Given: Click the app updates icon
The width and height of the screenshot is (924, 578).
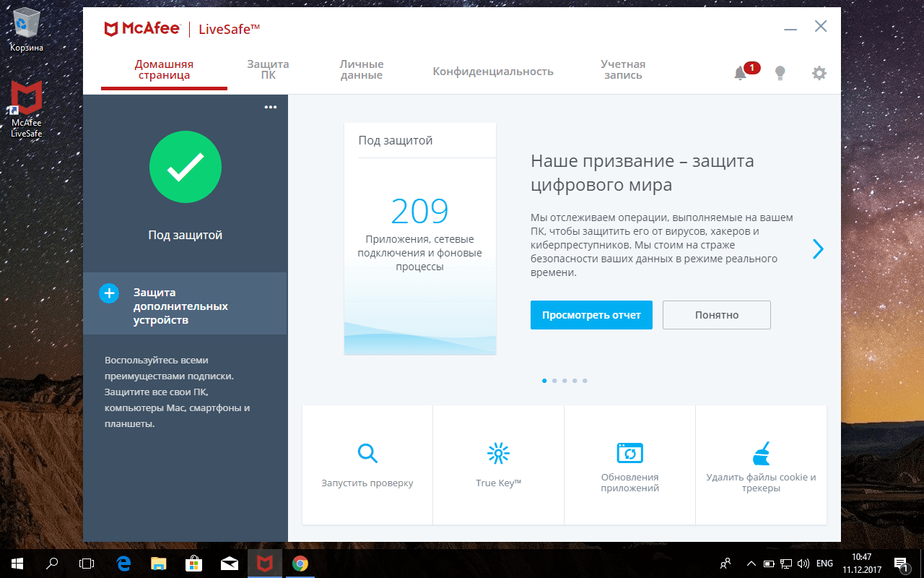Looking at the screenshot, I should pyautogui.click(x=629, y=453).
